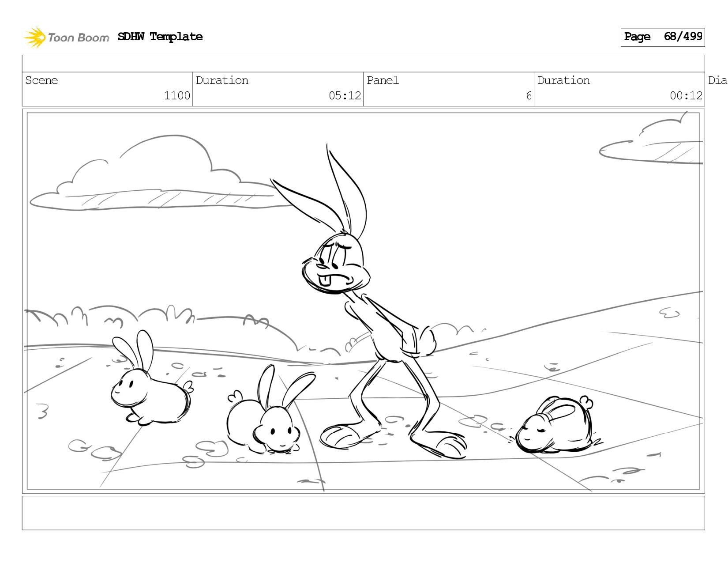Click the Scene label

click(x=41, y=80)
